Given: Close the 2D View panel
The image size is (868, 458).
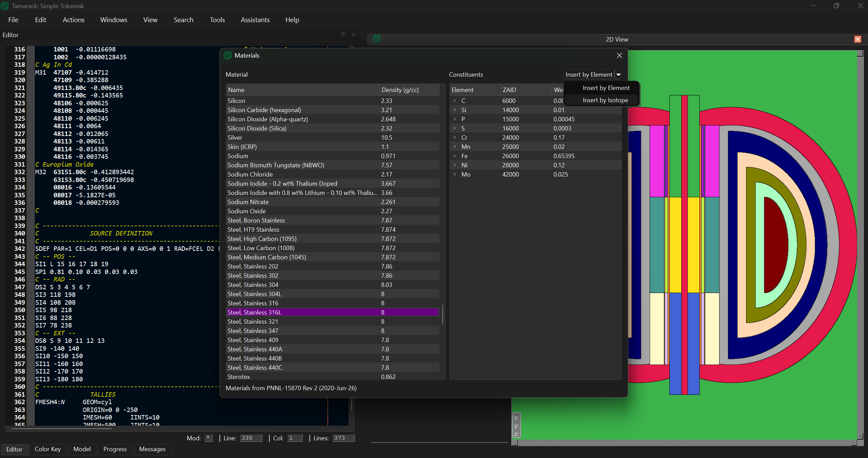Looking at the screenshot, I should (x=857, y=39).
